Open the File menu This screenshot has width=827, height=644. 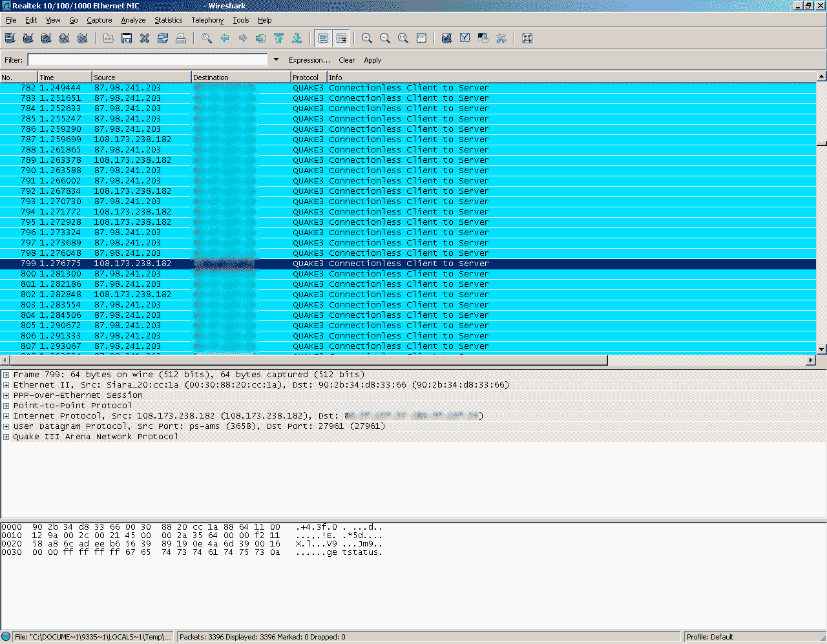tap(11, 20)
